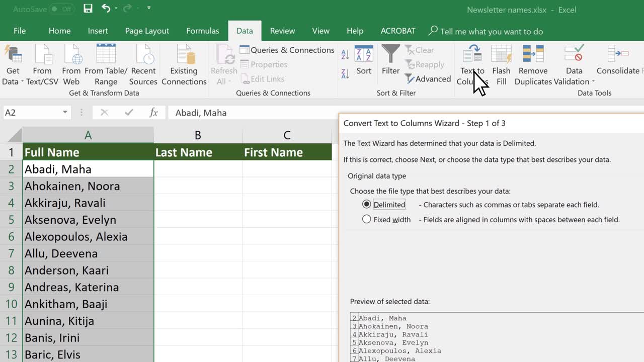
Task: Expand the Data Validation dropdown arrow
Action: pos(593,82)
